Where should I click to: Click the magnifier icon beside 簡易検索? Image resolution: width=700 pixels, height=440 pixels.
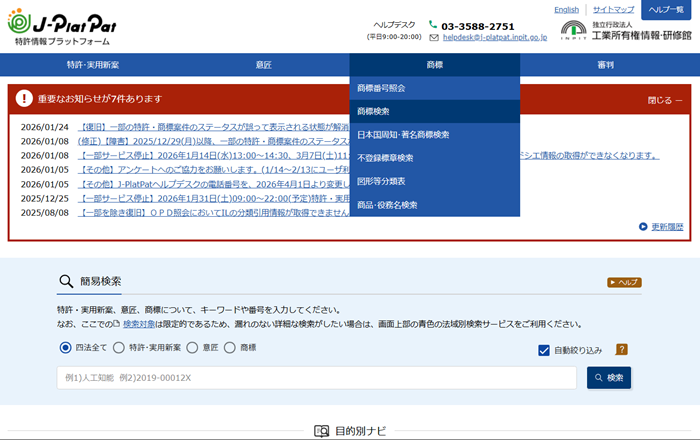coord(66,281)
